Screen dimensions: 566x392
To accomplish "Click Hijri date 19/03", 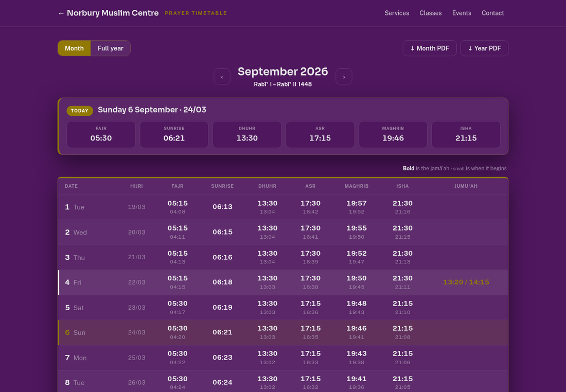I will pyautogui.click(x=136, y=207).
